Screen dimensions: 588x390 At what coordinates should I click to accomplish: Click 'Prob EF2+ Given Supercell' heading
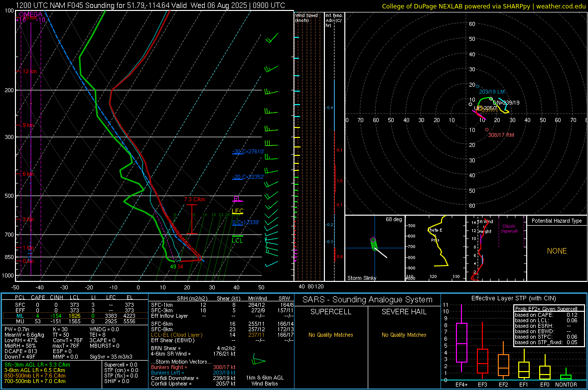(546, 309)
